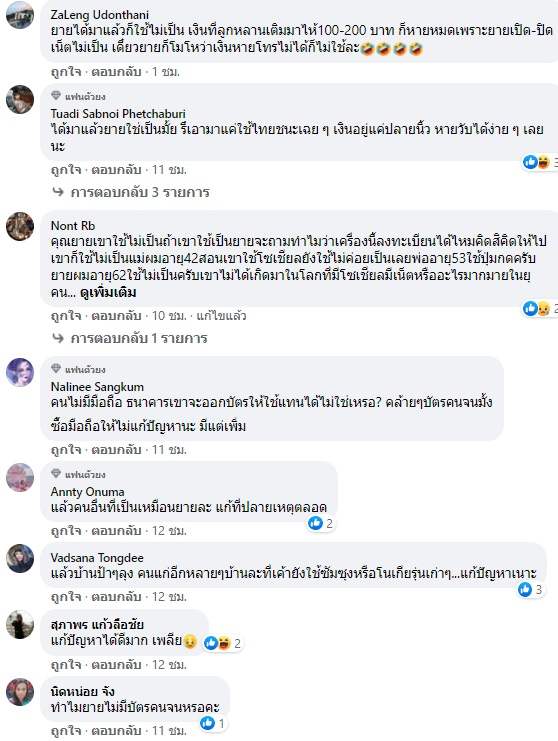The width and height of the screenshot is (558, 741).
Task: Click the like reaction icon on Annty Onuma's comment
Action: coord(315,523)
